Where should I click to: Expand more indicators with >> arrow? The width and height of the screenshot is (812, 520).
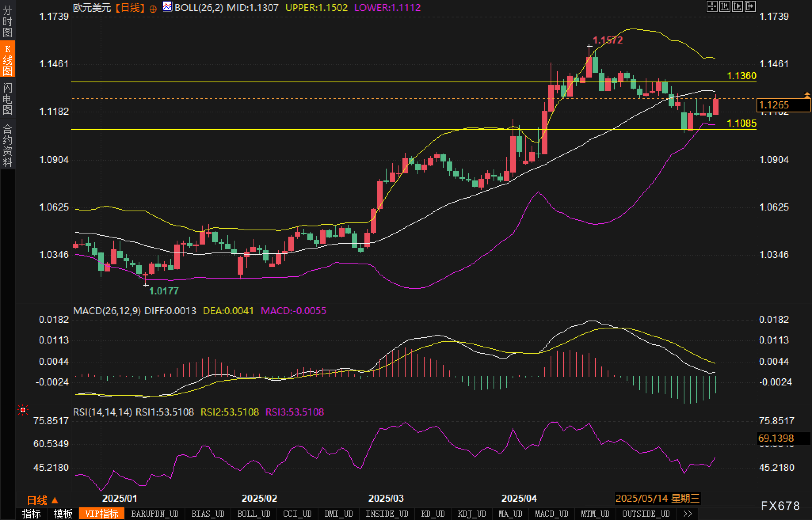tap(688, 514)
